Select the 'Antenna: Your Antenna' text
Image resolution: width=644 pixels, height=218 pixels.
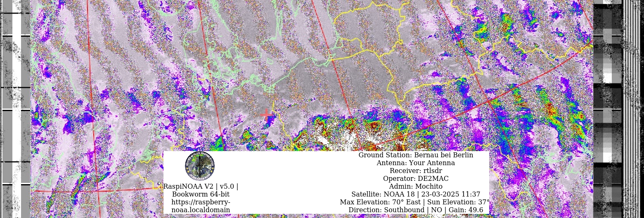point(416,163)
